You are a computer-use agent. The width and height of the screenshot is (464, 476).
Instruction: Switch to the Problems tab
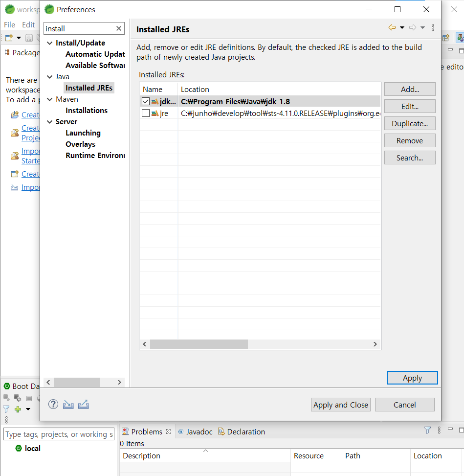[147, 431]
